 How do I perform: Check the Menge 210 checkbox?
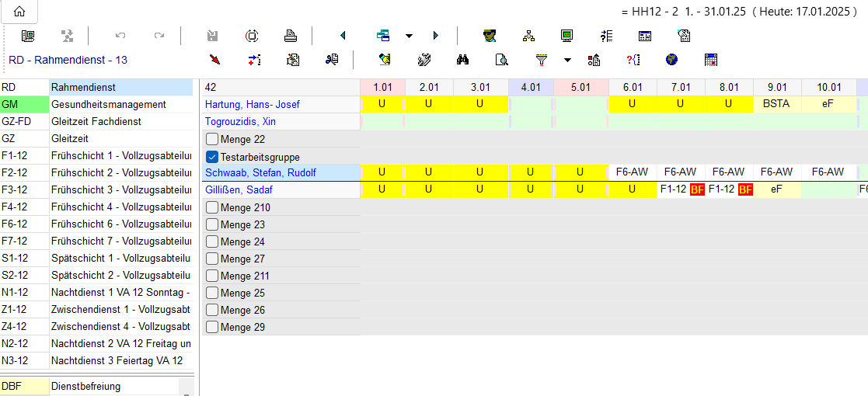click(x=212, y=208)
